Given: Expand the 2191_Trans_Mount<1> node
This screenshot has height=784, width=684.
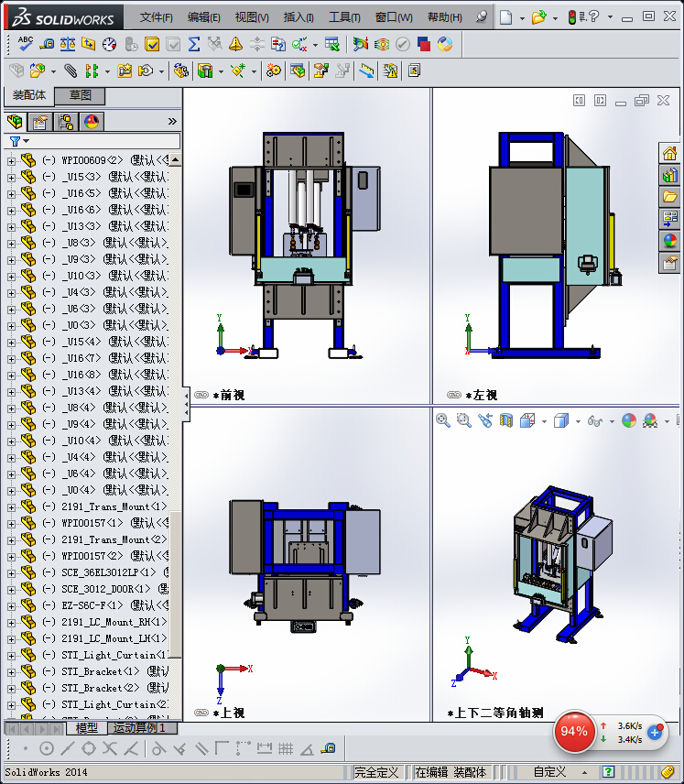Looking at the screenshot, I should click(x=11, y=507).
